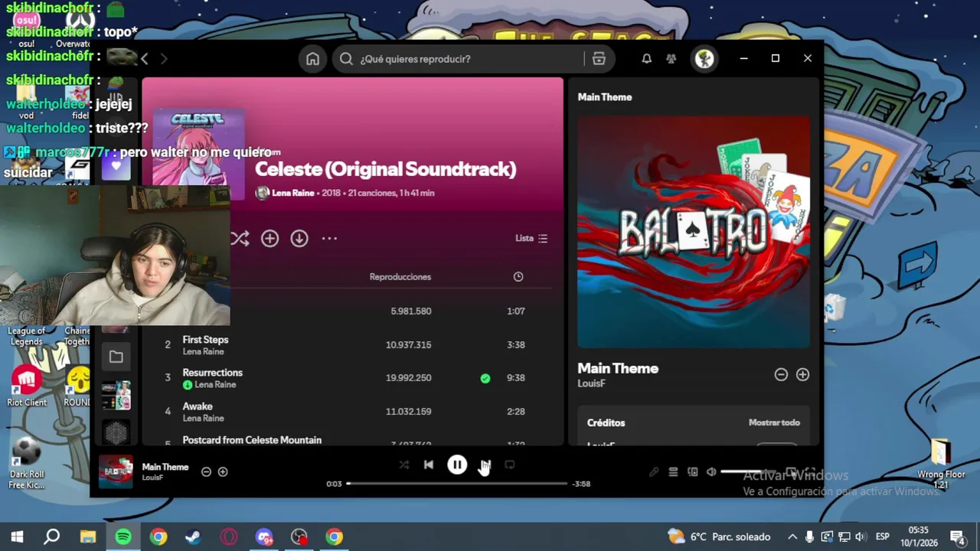Expand hidden system tray icons chevron
The width and height of the screenshot is (980, 551).
click(x=792, y=536)
